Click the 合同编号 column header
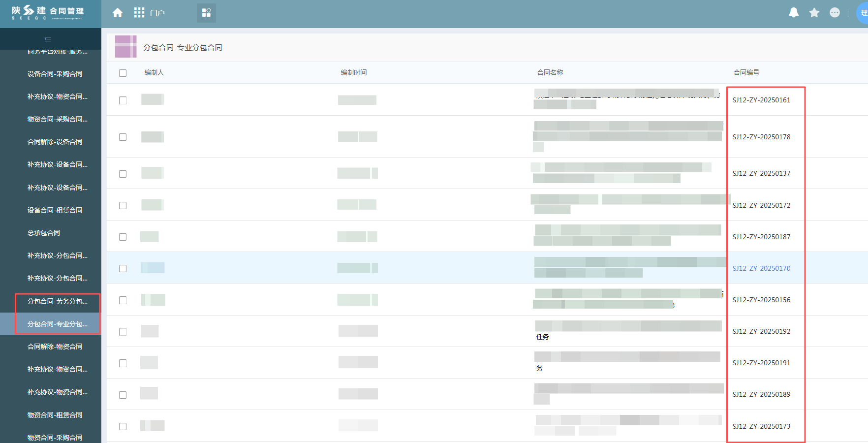The image size is (868, 443). tap(746, 72)
